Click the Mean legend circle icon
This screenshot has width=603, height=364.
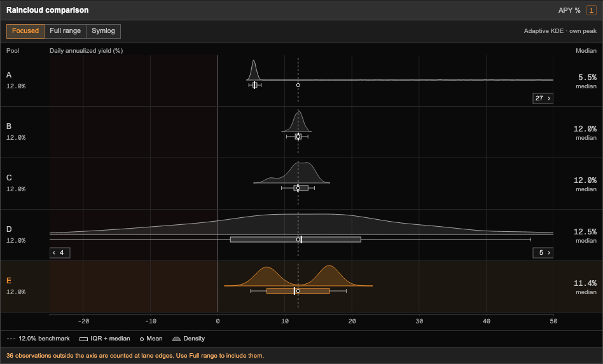(142, 339)
